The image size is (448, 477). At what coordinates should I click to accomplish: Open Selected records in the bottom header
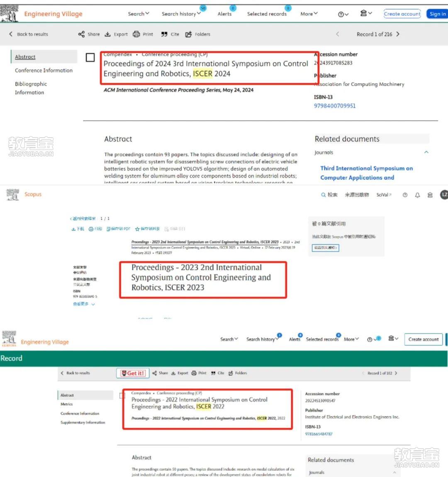click(322, 339)
